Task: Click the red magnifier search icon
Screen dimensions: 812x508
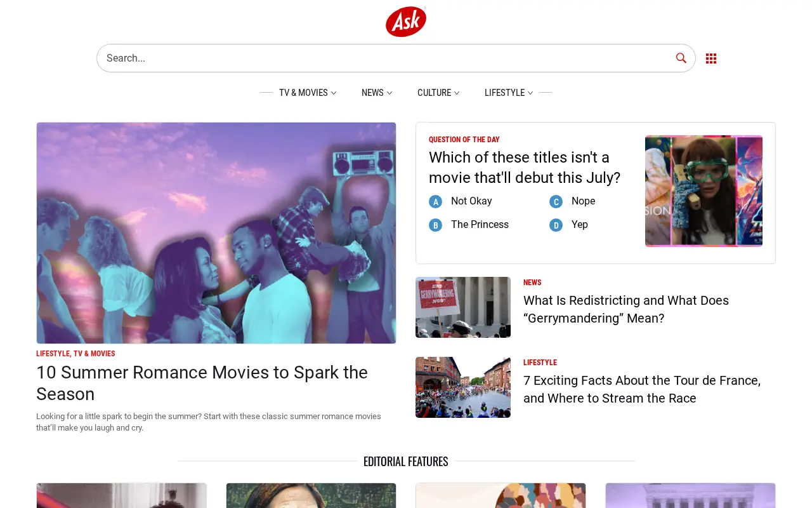Action: click(681, 58)
